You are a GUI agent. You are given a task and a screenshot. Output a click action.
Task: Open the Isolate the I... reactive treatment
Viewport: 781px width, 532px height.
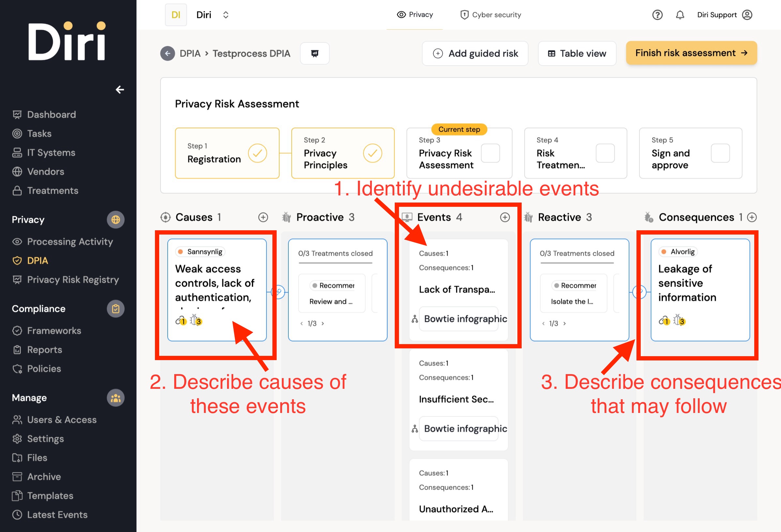[x=574, y=293]
